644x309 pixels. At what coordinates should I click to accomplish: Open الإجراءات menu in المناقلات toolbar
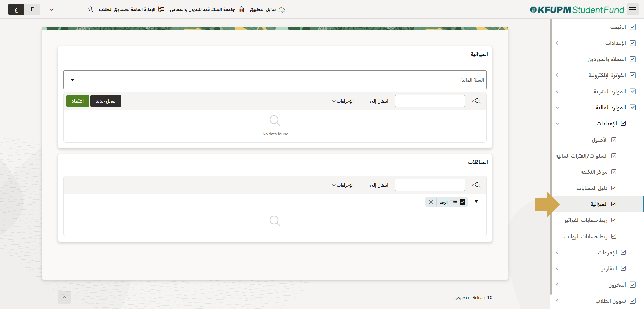[343, 185]
